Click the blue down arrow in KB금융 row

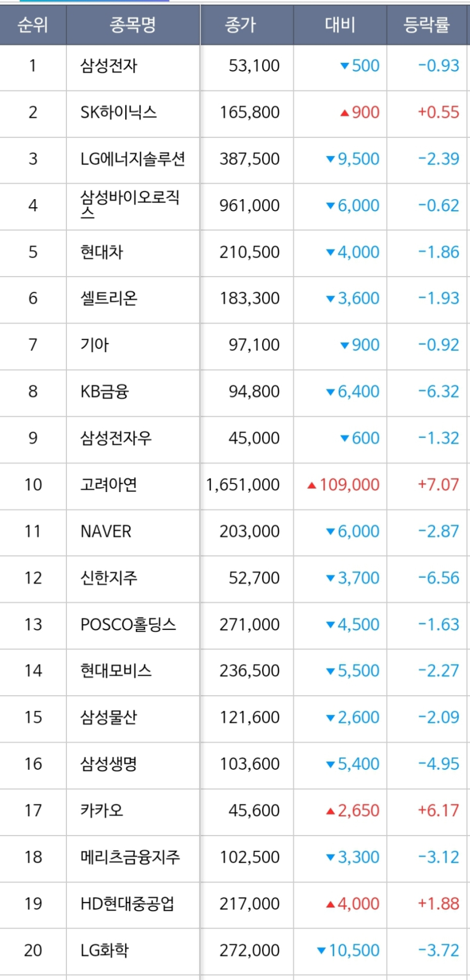click(x=331, y=392)
